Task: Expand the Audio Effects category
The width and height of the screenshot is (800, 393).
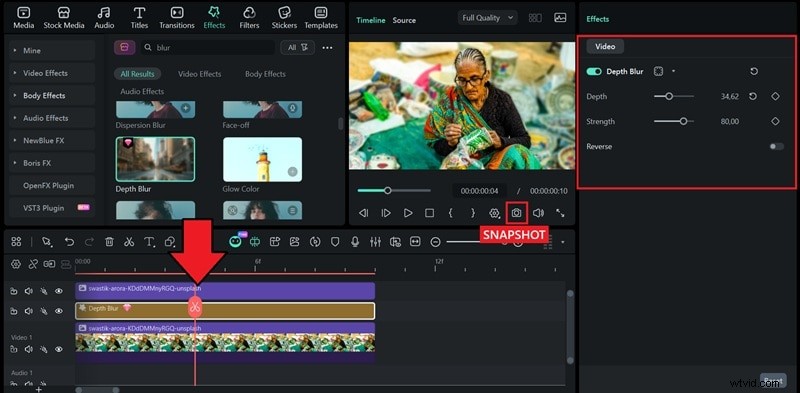Action: (52, 118)
